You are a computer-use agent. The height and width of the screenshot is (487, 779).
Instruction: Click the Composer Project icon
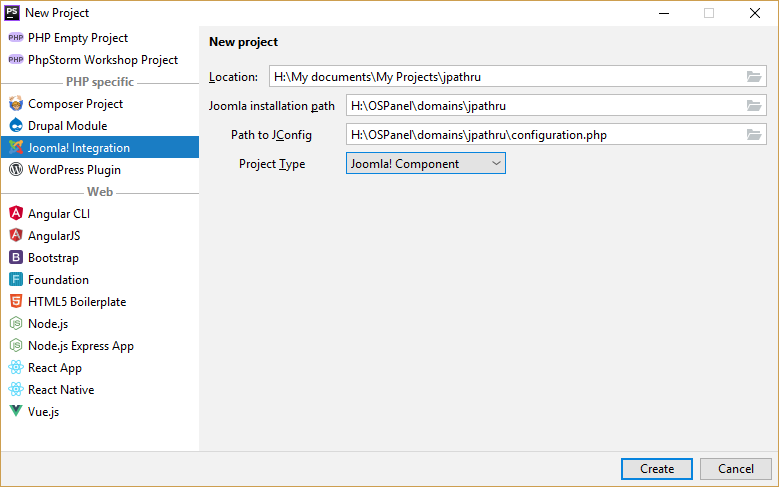coord(16,103)
